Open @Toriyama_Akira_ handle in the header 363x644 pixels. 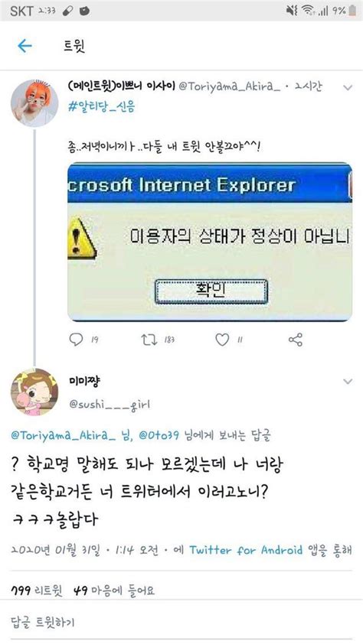[x=230, y=86]
